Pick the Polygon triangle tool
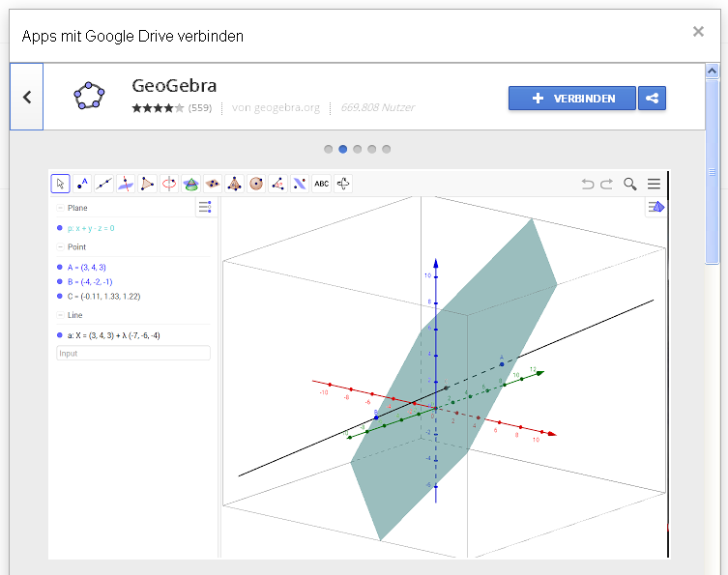 click(x=147, y=184)
